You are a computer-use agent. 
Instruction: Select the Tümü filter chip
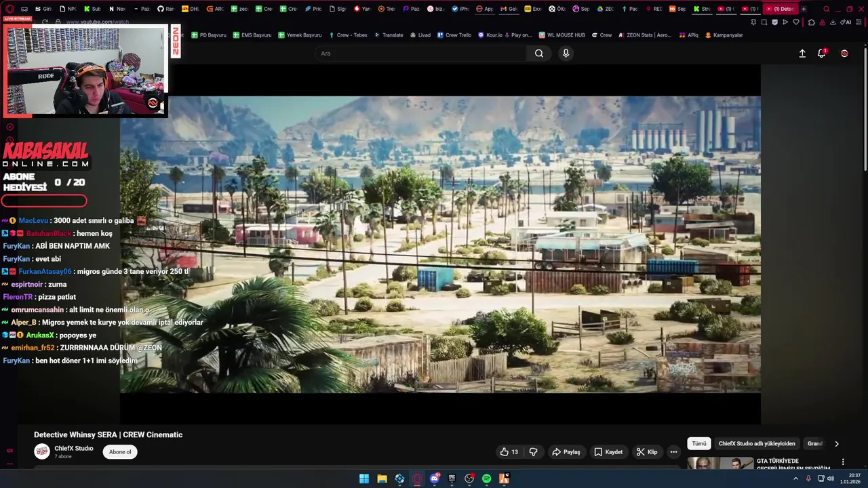coord(699,444)
